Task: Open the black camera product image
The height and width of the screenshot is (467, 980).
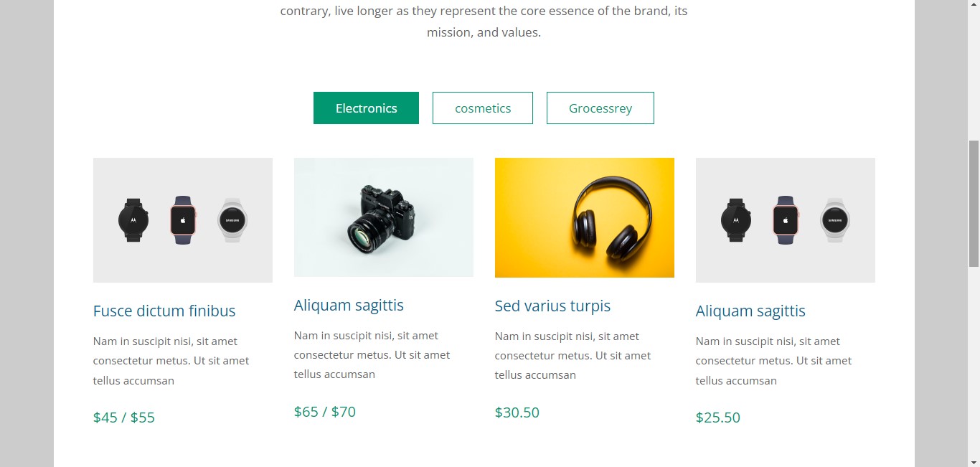Action: point(384,217)
